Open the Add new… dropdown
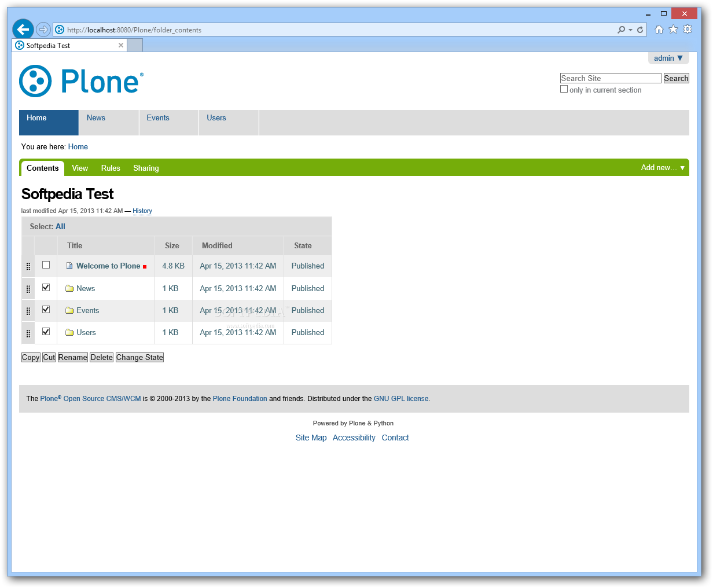The height and width of the screenshot is (588, 713). 663,167
